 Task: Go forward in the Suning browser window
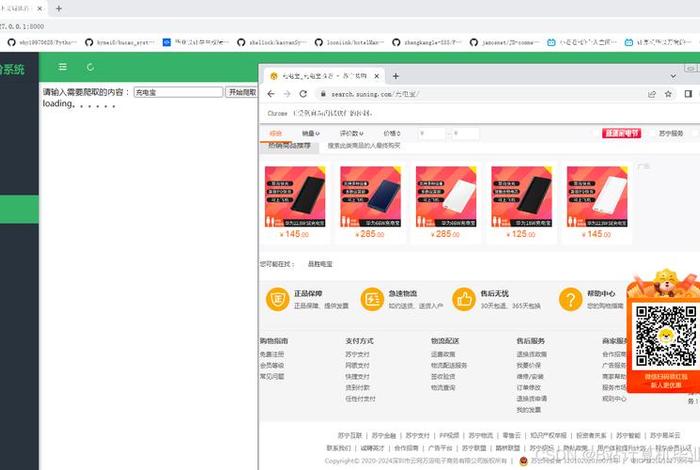tap(287, 94)
